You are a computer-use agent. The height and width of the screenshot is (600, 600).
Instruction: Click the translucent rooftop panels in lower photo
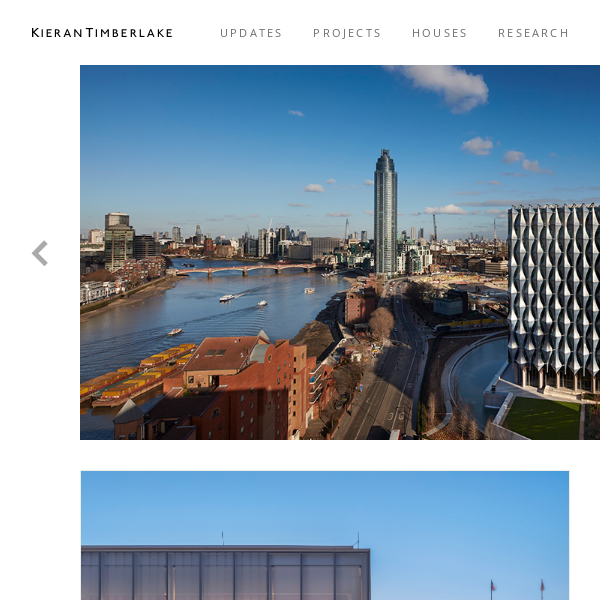point(225,574)
